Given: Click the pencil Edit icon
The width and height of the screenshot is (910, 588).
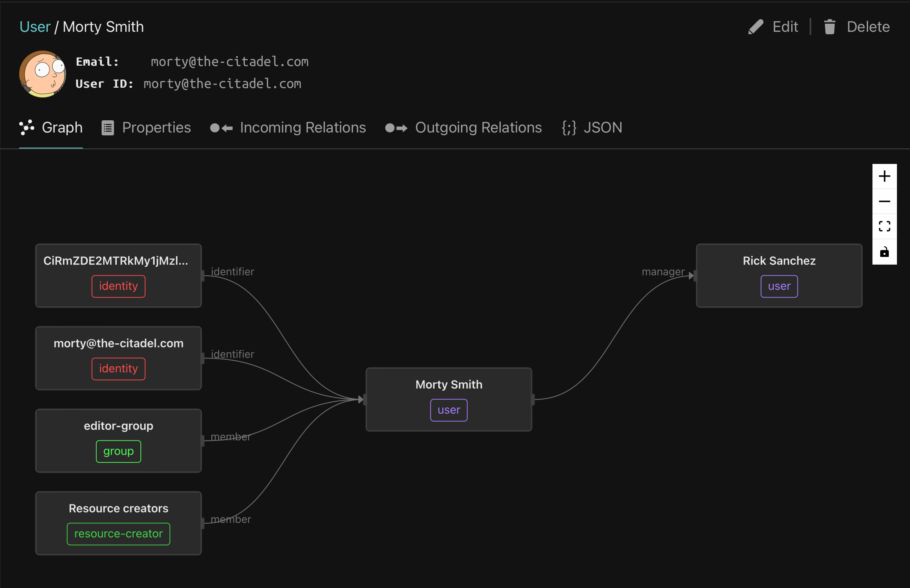Looking at the screenshot, I should [756, 27].
